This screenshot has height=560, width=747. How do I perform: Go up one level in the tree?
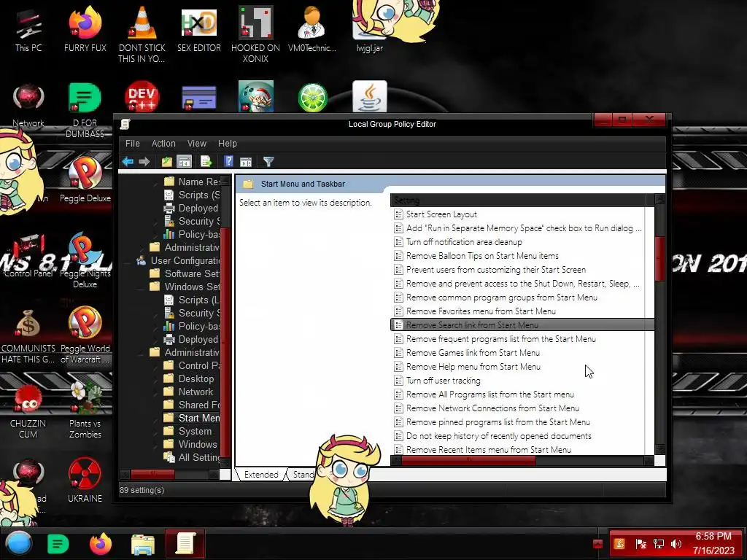[166, 162]
